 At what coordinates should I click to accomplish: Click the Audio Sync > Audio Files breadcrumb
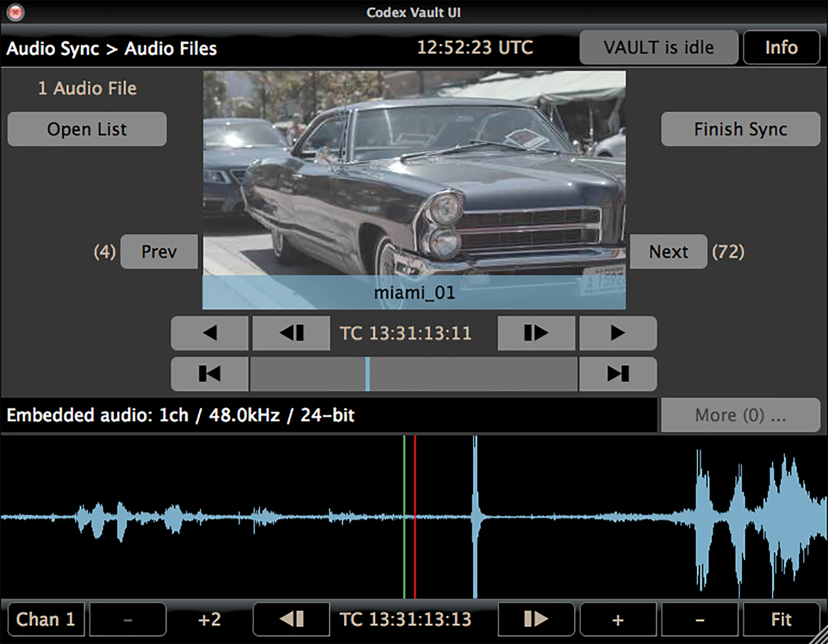[111, 49]
